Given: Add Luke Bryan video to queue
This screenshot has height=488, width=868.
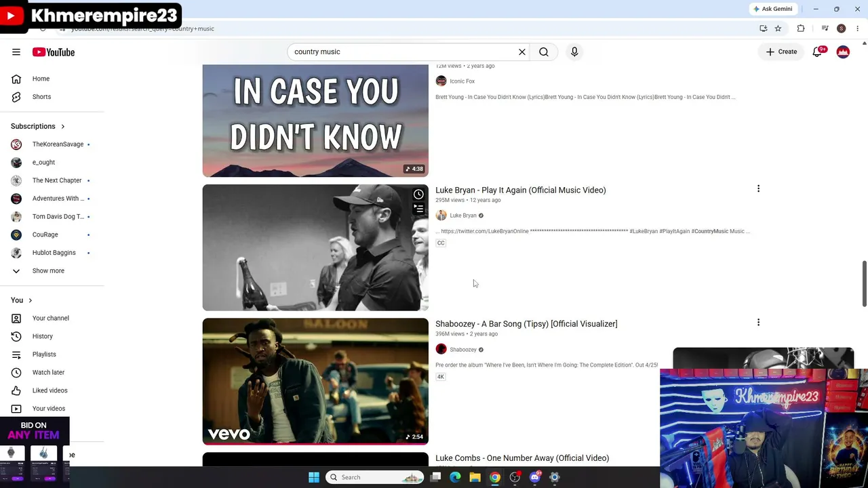Looking at the screenshot, I should click(418, 209).
